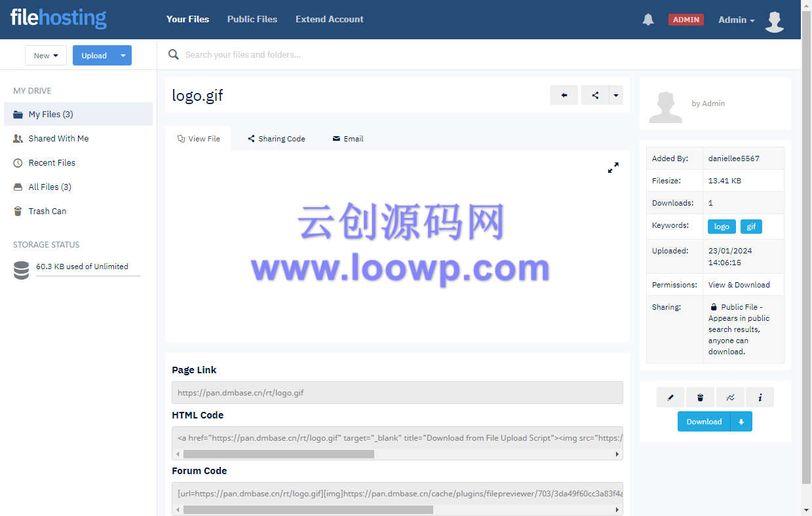The width and height of the screenshot is (812, 516).
Task: Click the uploader profile avatar image
Action: coord(665,107)
